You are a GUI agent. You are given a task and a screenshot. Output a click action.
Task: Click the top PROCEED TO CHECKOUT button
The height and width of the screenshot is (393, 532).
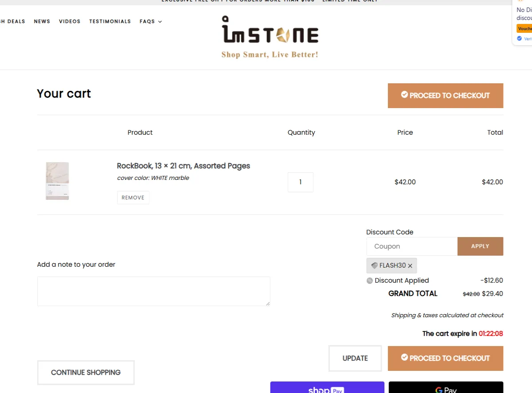click(446, 96)
